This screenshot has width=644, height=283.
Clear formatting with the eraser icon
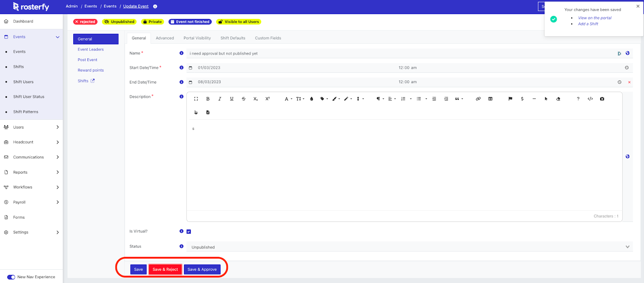coord(558,99)
